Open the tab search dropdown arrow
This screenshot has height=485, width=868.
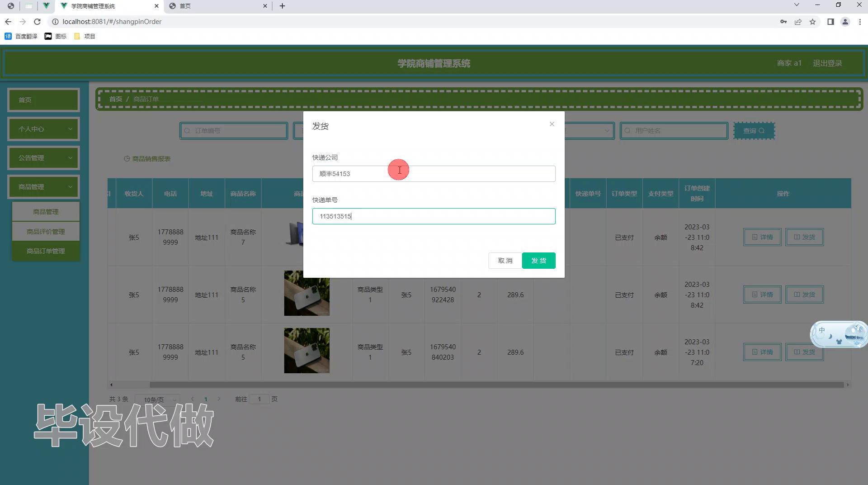(797, 5)
